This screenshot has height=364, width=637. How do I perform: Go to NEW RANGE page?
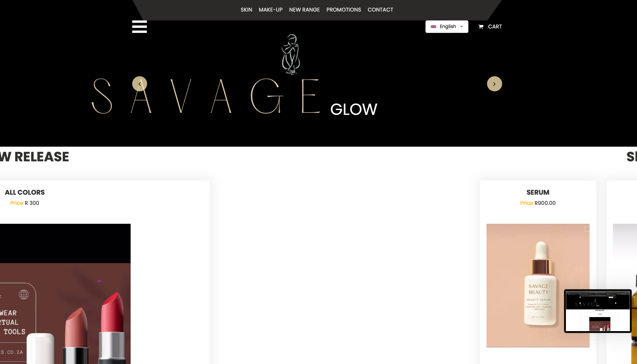(x=304, y=10)
